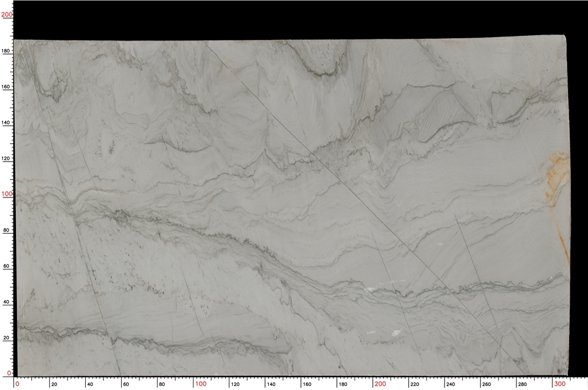Image resolution: width=588 pixels, height=390 pixels.
Task: Click the 140 label on vertical ruler
Action: click(6, 122)
